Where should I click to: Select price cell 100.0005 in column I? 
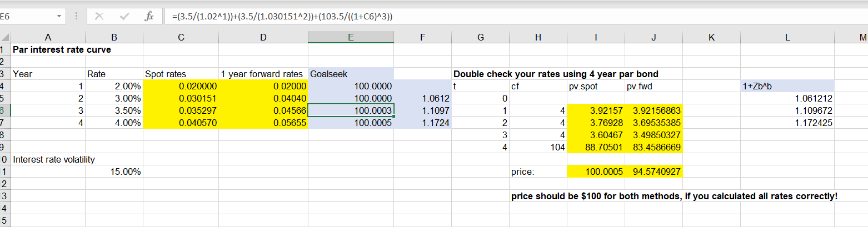click(595, 172)
